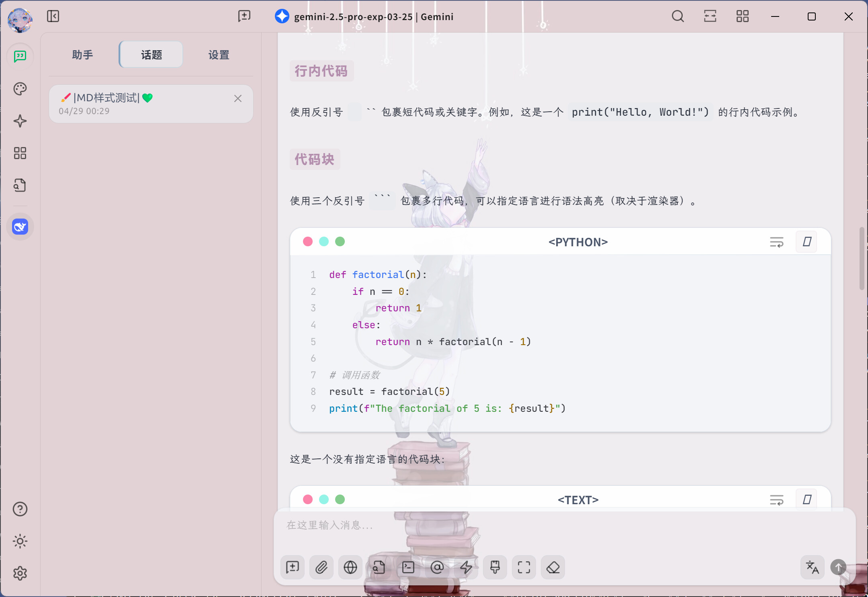Click inline code print("Hello, World!")
This screenshot has height=597, width=868.
pyautogui.click(x=641, y=112)
